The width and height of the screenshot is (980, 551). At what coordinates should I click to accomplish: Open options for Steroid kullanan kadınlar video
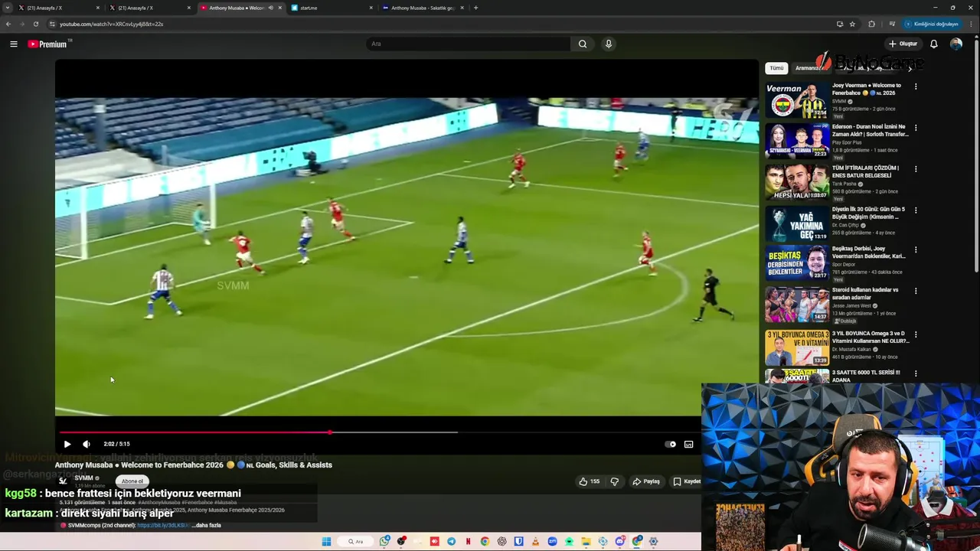coord(916,291)
